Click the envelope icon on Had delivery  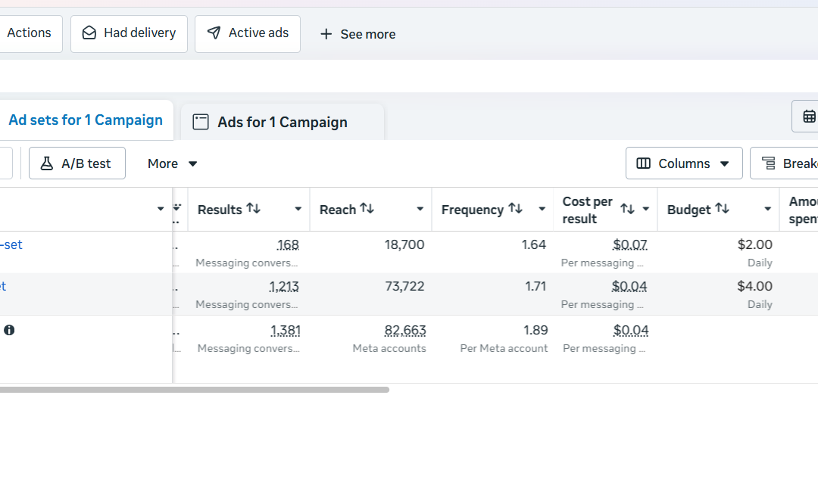89,33
